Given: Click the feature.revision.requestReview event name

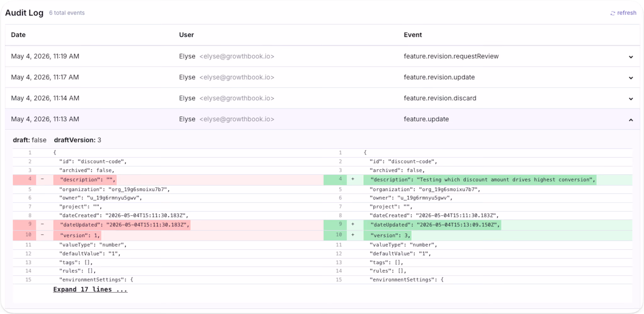Looking at the screenshot, I should (x=451, y=56).
